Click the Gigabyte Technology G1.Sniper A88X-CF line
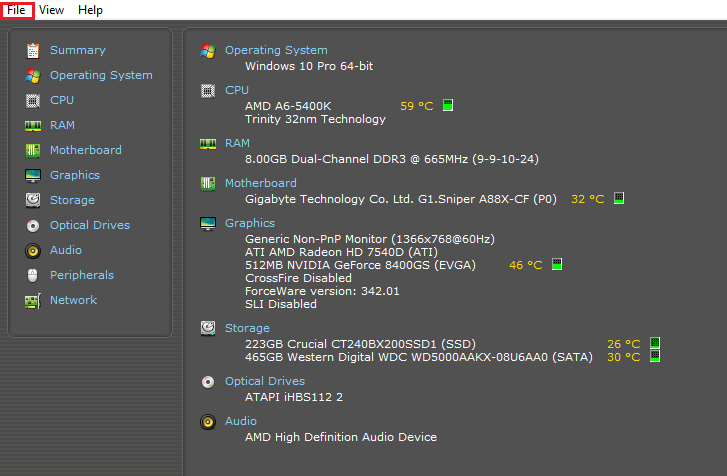Image resolution: width=727 pixels, height=476 pixels. pyautogui.click(x=401, y=199)
